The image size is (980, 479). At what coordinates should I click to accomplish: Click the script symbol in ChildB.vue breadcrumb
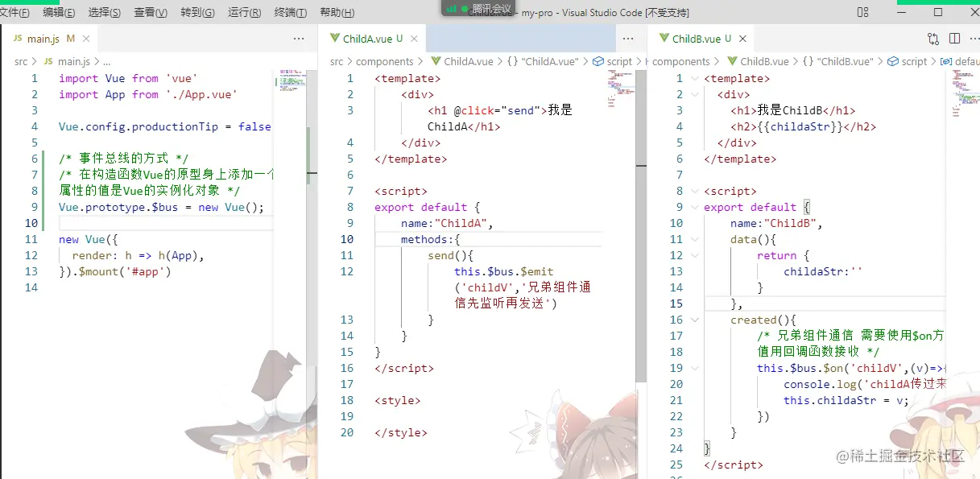(x=908, y=61)
